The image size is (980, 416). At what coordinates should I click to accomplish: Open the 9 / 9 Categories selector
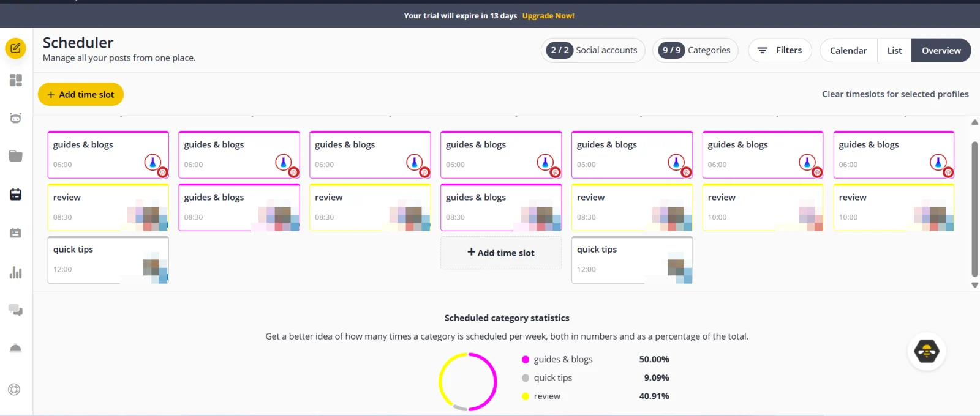coord(695,50)
